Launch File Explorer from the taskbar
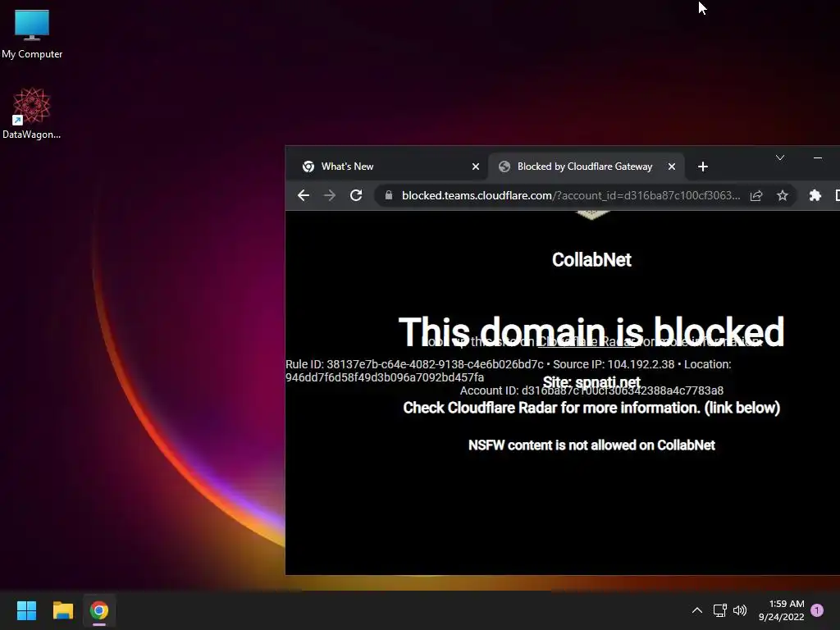Screen dimensions: 840x630 [62, 610]
